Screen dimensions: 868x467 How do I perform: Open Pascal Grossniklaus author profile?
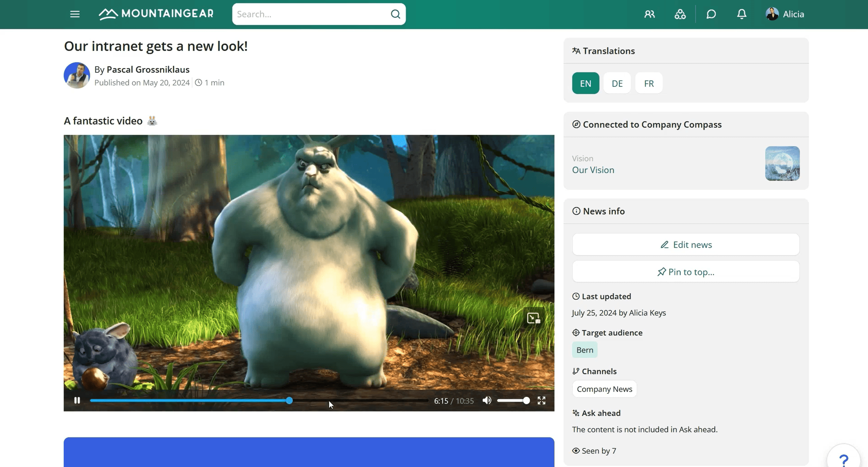148,69
